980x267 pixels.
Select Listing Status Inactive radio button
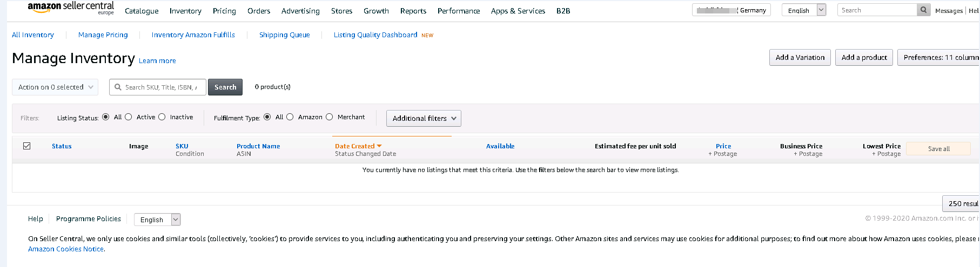pyautogui.click(x=162, y=117)
